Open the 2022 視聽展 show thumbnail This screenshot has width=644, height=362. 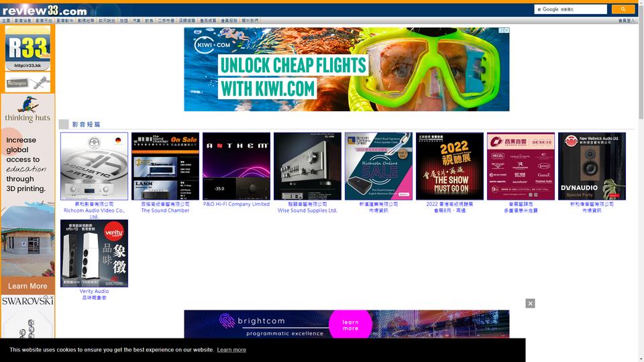(x=449, y=166)
